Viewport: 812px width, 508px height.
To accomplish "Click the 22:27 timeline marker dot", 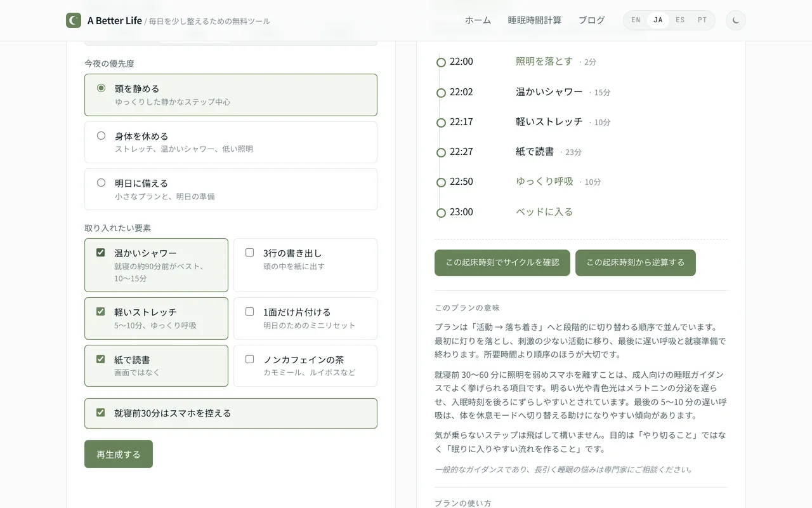I will click(441, 152).
